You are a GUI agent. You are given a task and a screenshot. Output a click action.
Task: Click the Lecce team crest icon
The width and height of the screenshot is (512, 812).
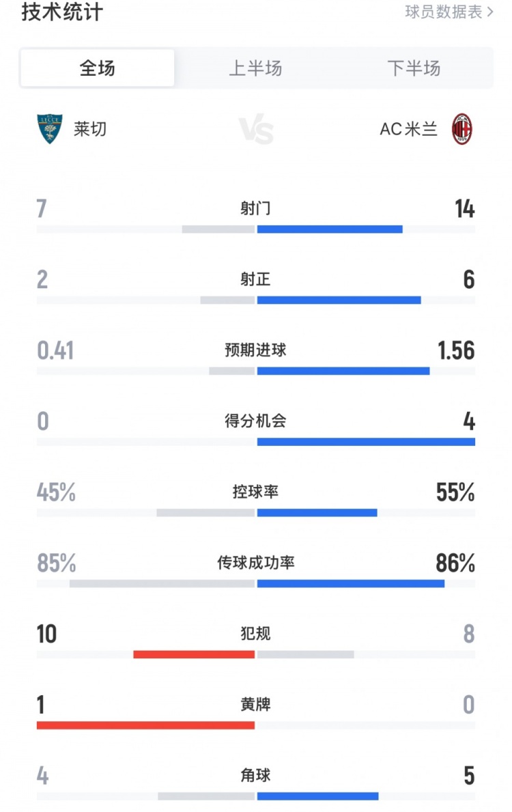pyautogui.click(x=49, y=128)
